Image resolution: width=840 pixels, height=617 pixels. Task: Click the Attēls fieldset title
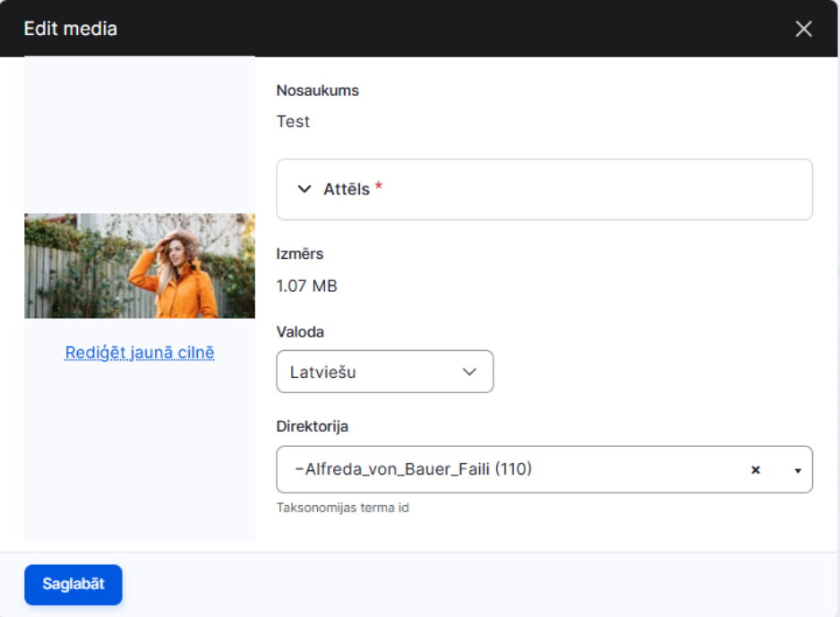[x=347, y=189]
